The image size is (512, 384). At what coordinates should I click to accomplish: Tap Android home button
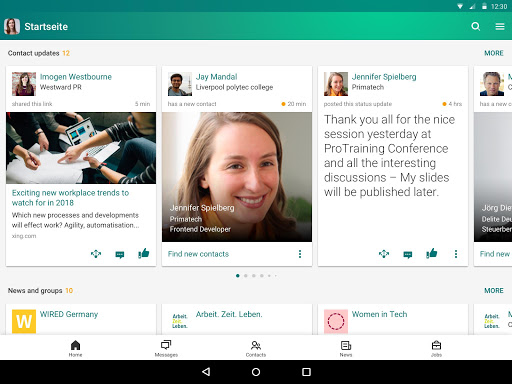tap(256, 372)
